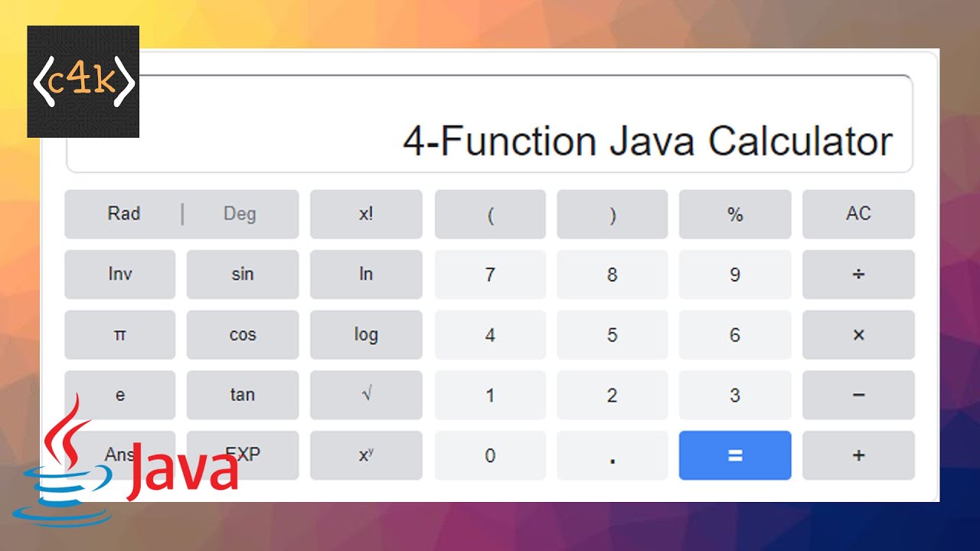Switch angle mode to Rad
Screen dimensions: 980x551
coord(124,214)
